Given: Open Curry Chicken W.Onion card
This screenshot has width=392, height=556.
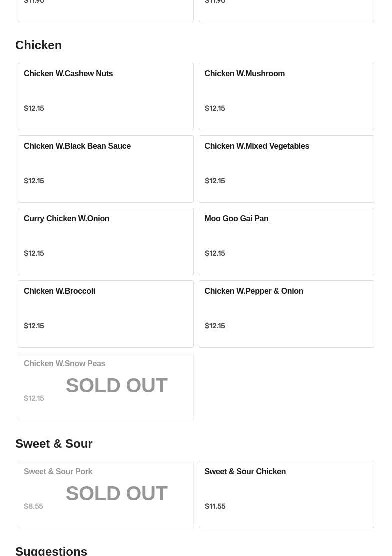Looking at the screenshot, I should (x=106, y=241).
